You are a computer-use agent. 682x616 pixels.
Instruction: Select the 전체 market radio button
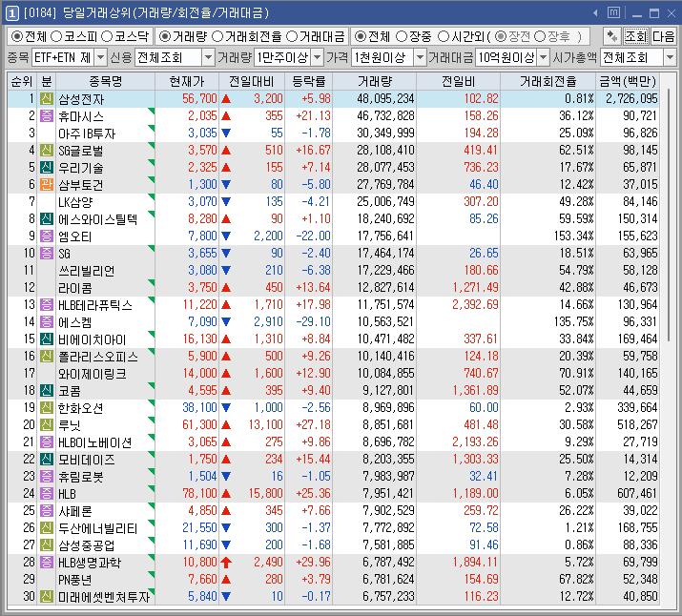(16, 36)
